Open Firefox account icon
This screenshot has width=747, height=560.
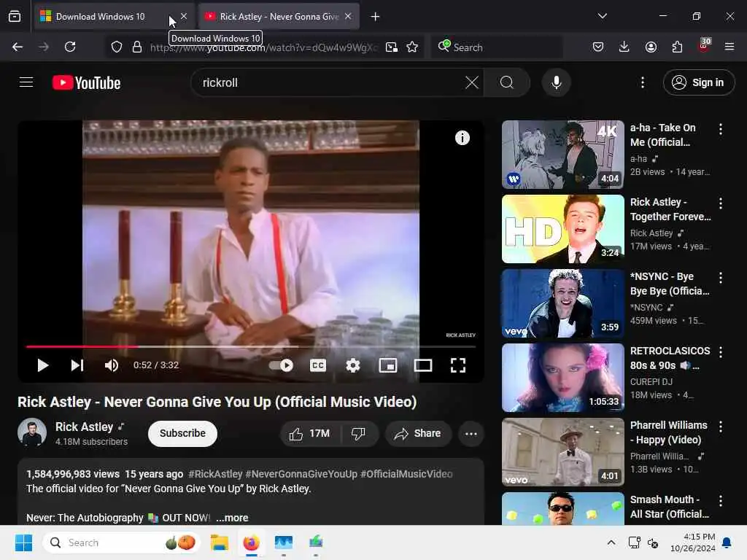(651, 47)
